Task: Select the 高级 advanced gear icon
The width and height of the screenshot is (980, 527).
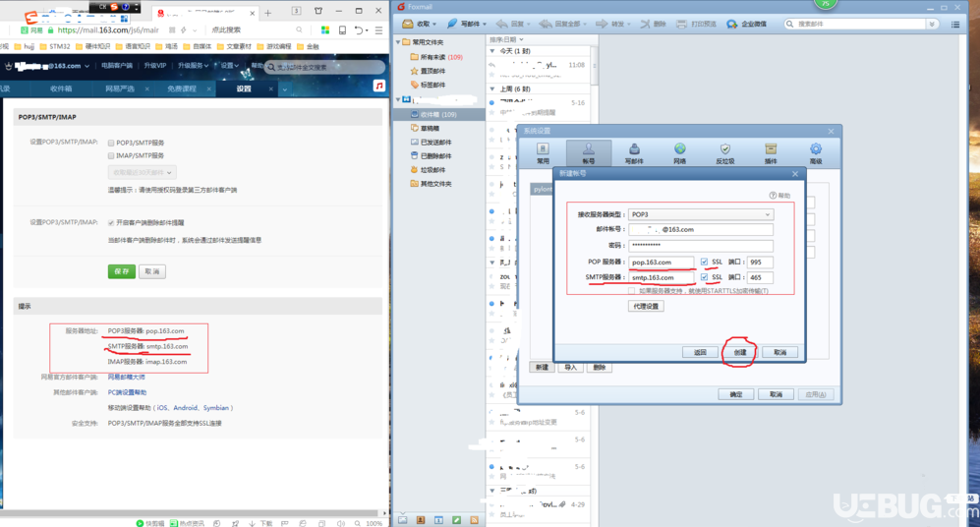Action: (x=816, y=148)
